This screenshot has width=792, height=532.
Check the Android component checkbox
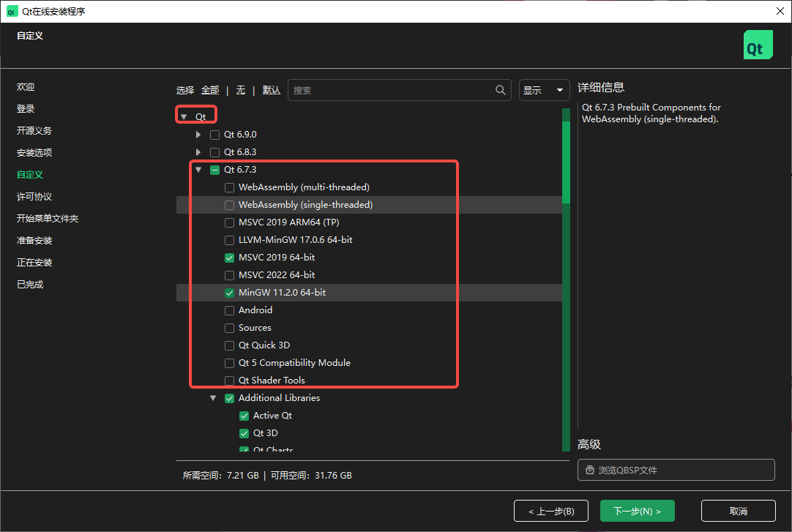click(229, 310)
